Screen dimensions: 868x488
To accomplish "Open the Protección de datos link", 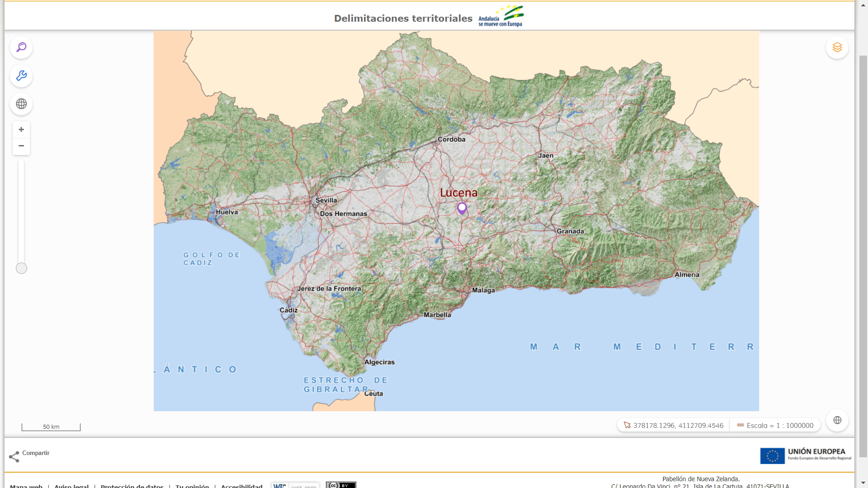I will pos(132,486).
